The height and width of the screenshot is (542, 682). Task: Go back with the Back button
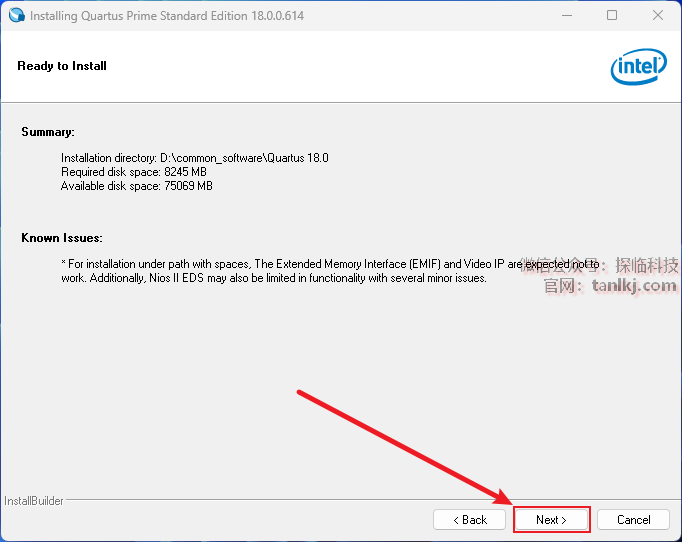tap(469, 519)
